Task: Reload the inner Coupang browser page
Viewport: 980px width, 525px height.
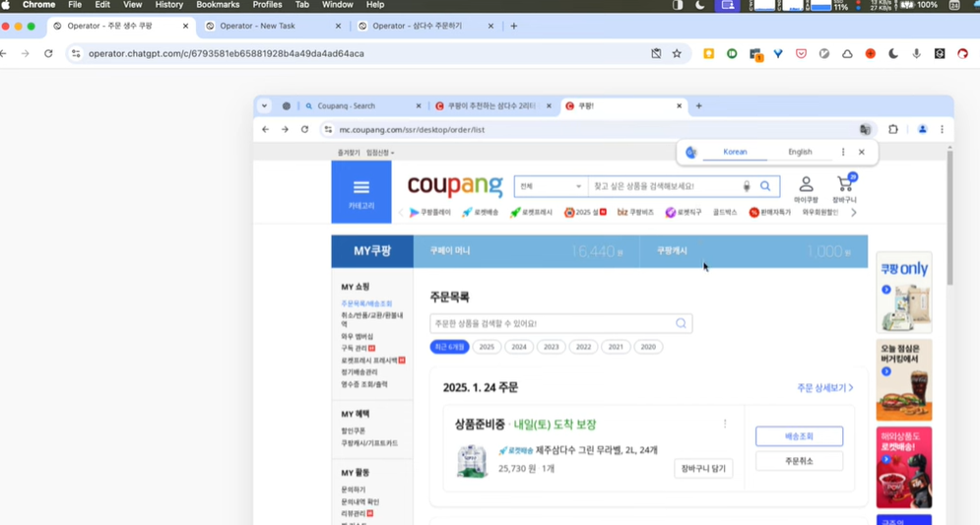Action: coord(304,130)
